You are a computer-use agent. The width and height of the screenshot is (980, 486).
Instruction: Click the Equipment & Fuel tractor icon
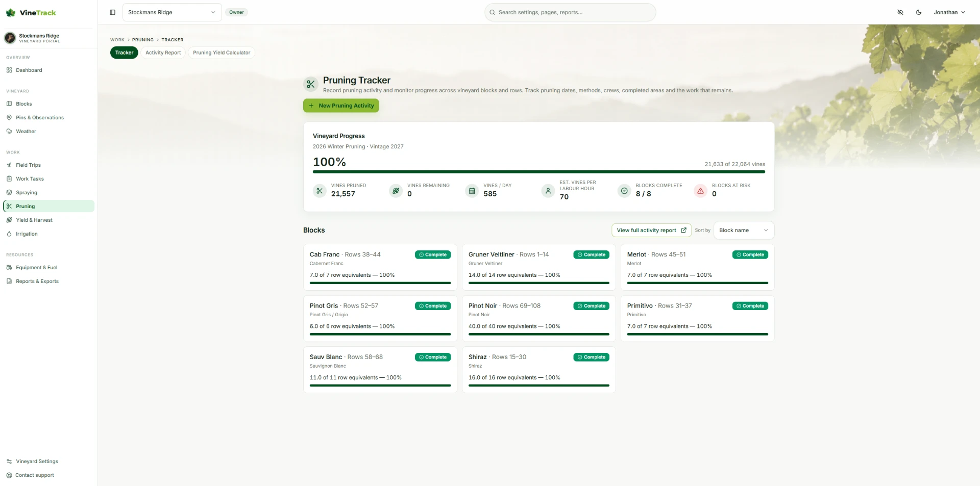tap(9, 267)
